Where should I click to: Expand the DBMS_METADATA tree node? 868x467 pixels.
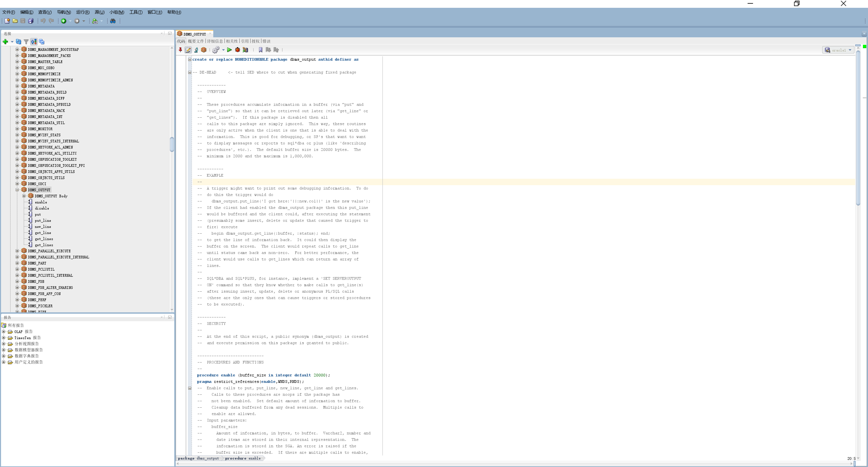pos(17,86)
